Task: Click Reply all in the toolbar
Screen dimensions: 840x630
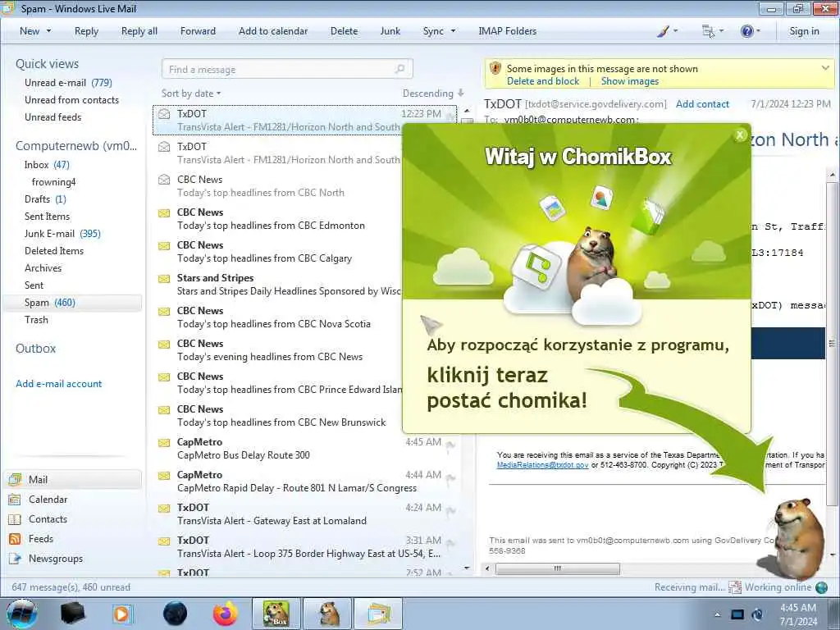Action: [x=139, y=31]
